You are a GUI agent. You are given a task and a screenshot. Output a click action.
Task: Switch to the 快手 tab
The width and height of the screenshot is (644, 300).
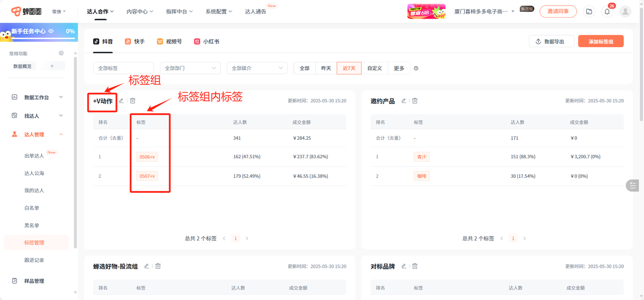point(135,42)
